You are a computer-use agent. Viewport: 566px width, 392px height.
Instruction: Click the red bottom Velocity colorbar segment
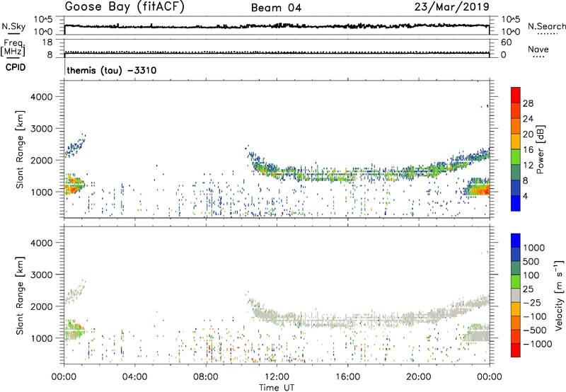pyautogui.click(x=516, y=350)
